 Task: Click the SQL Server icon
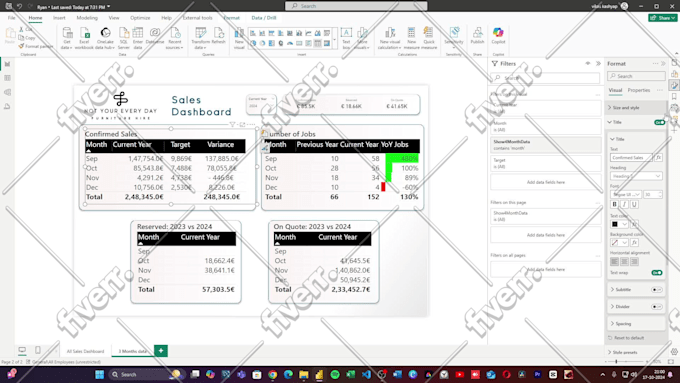pos(124,38)
